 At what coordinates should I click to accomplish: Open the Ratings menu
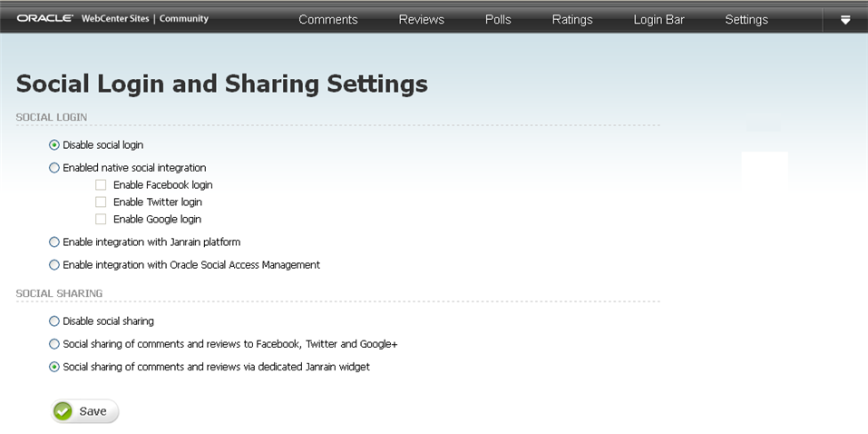(x=571, y=20)
